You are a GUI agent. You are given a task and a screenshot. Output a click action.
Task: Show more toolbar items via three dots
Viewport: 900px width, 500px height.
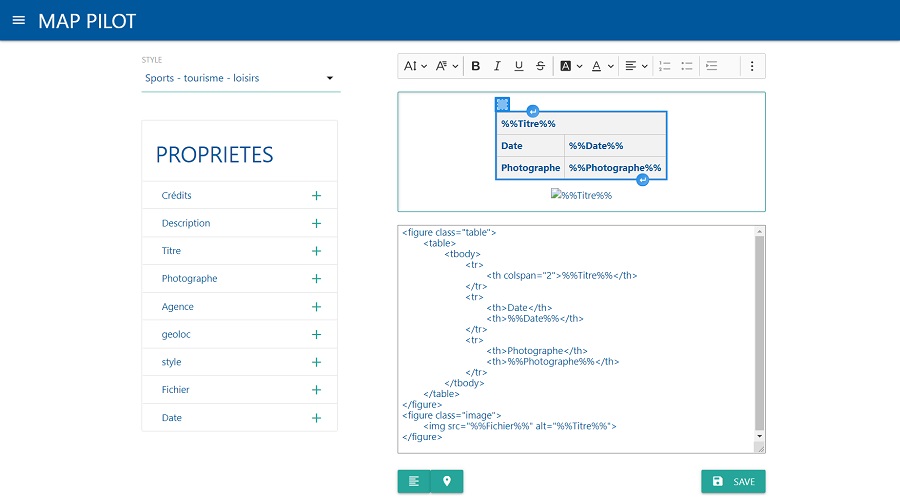(752, 66)
